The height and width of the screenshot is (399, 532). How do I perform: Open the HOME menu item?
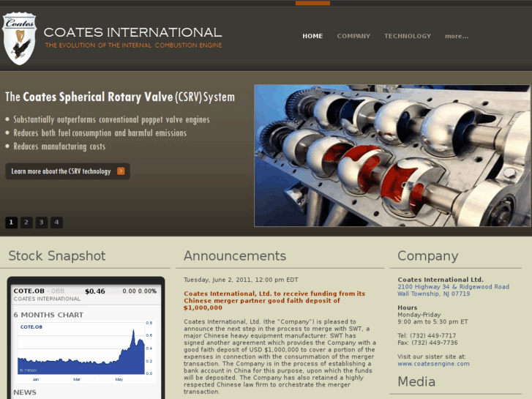(x=312, y=36)
